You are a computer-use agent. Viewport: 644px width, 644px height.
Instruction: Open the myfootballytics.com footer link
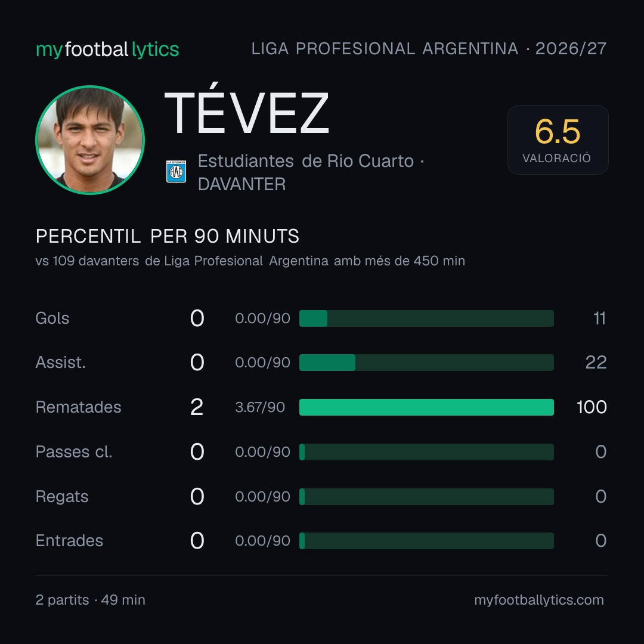point(539,600)
